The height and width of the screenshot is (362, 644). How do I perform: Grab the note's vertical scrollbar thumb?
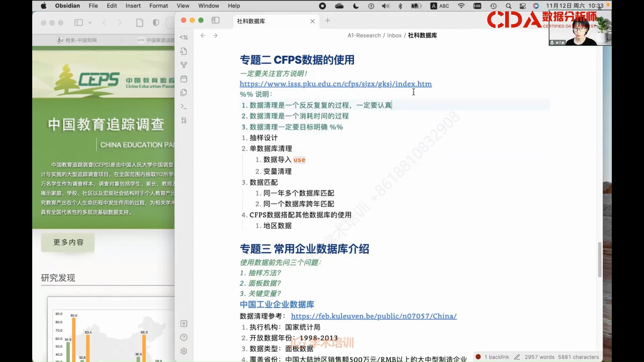click(x=600, y=259)
